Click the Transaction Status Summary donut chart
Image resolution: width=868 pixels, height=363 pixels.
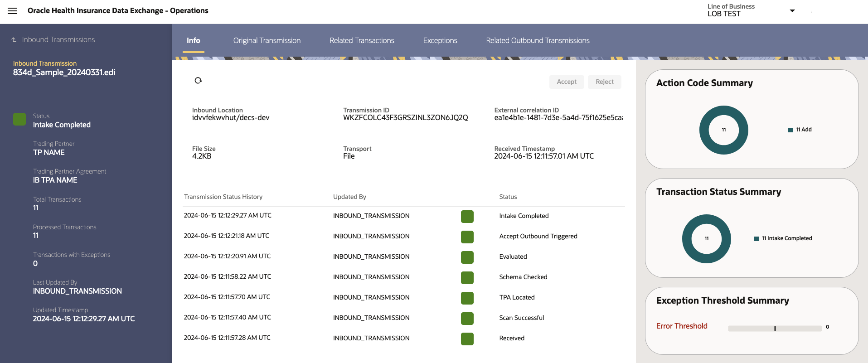click(x=707, y=239)
